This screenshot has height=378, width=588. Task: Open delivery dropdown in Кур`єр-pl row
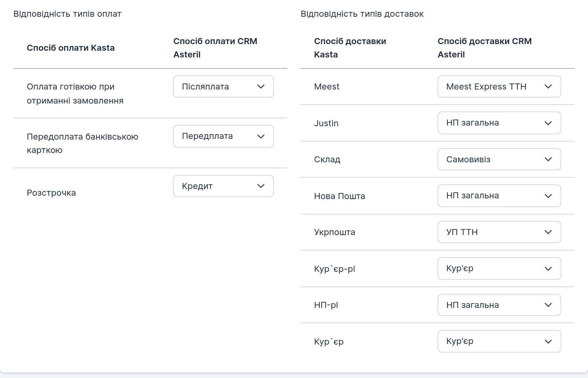(499, 268)
